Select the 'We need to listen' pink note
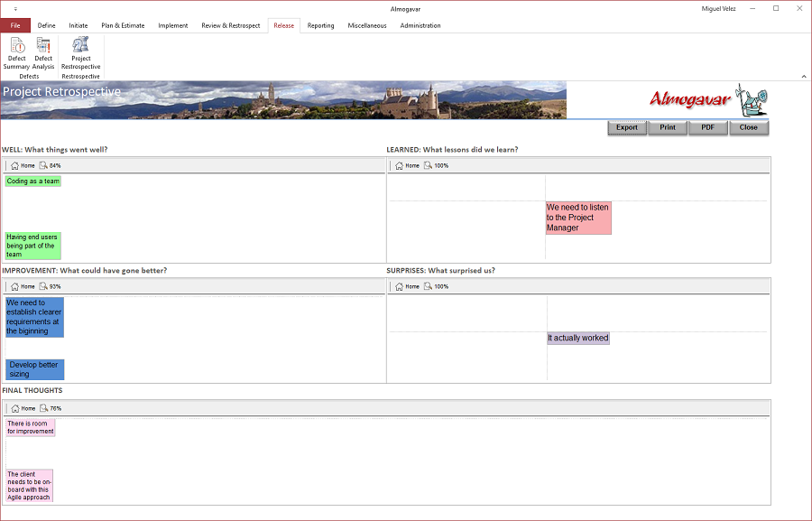812x521 pixels. pos(578,218)
